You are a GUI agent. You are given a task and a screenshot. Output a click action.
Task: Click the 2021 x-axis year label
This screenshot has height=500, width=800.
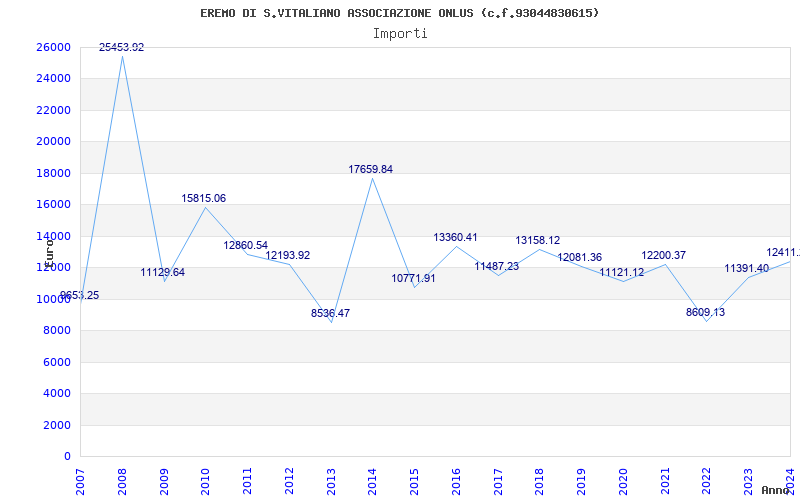[x=665, y=482]
